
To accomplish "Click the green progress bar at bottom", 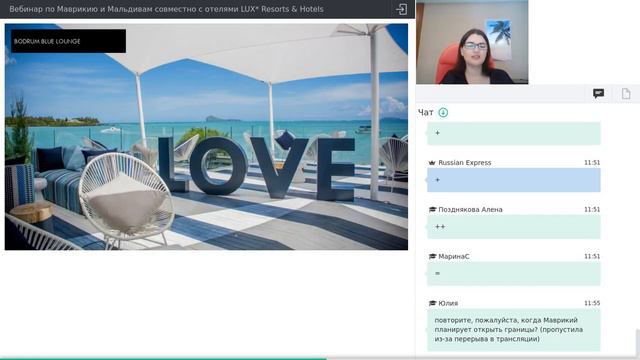I will click(x=163, y=359).
